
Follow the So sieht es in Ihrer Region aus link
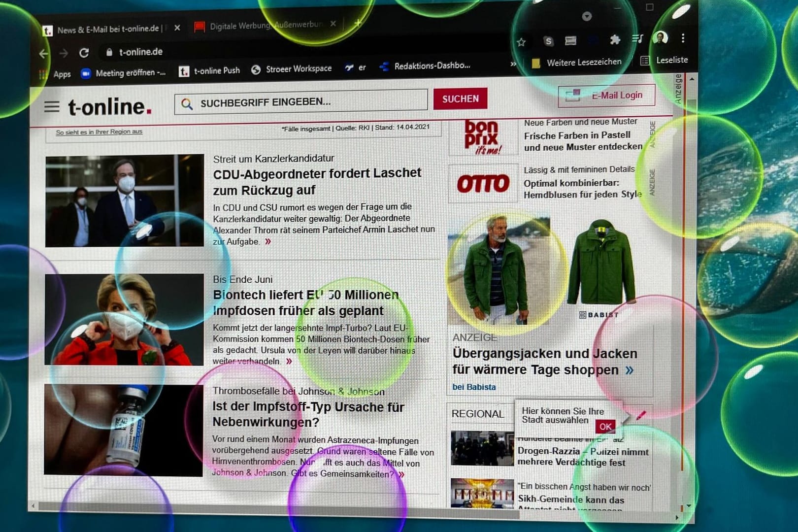point(99,132)
